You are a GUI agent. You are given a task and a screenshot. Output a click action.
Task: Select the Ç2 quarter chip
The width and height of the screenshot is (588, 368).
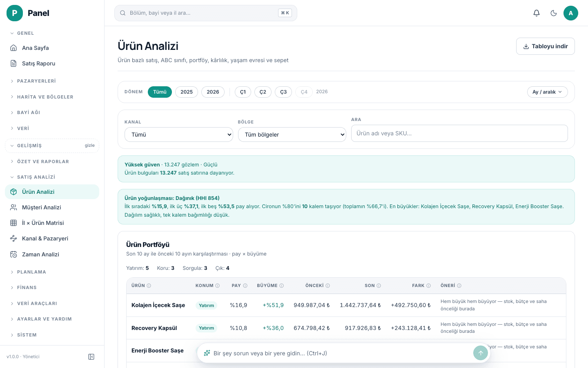[x=263, y=92]
